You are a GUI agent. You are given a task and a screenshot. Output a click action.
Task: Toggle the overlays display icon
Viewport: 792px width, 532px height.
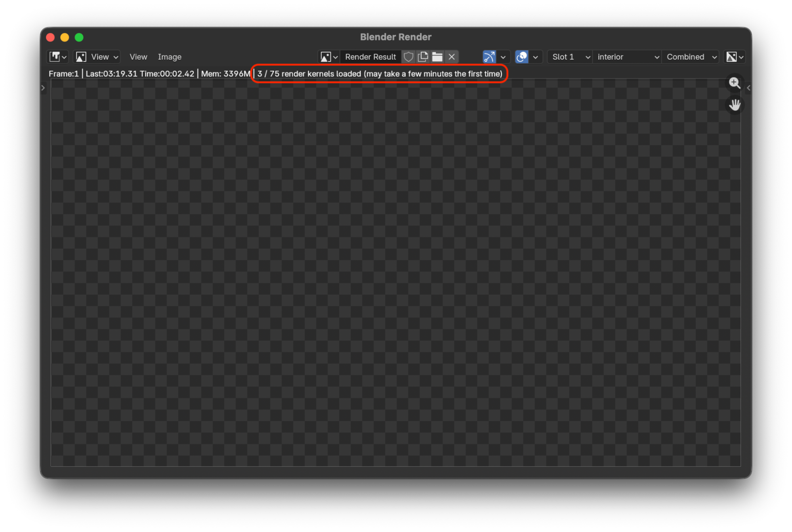pos(523,57)
